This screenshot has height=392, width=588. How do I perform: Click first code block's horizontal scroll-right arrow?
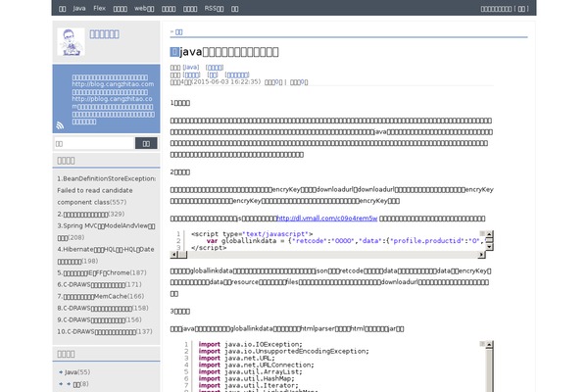(481, 255)
